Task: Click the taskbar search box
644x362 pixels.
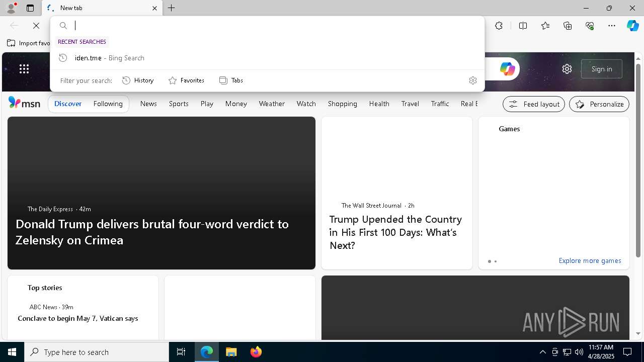Action: point(97,352)
